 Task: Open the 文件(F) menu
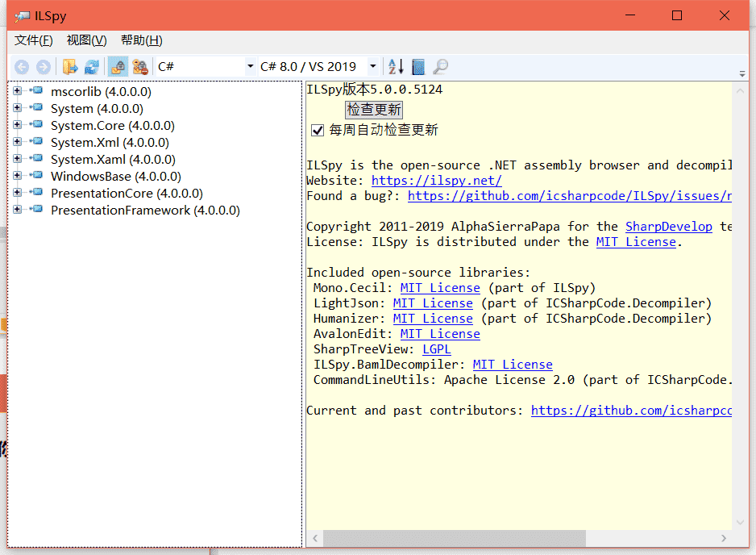click(34, 40)
